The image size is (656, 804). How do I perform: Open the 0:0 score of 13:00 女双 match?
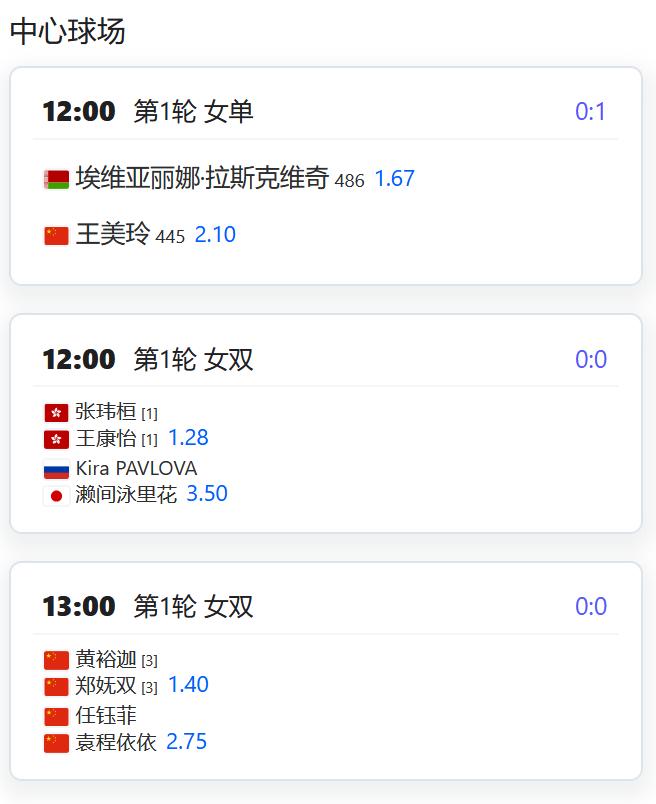click(591, 607)
